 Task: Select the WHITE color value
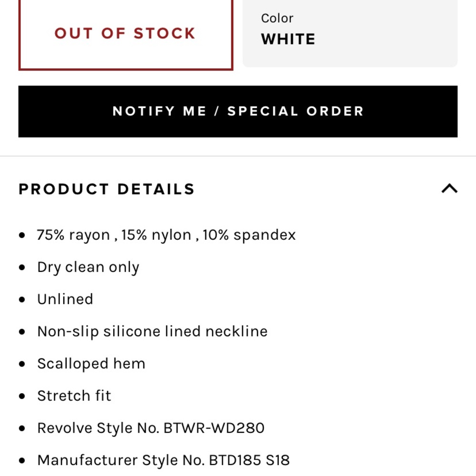click(x=288, y=40)
